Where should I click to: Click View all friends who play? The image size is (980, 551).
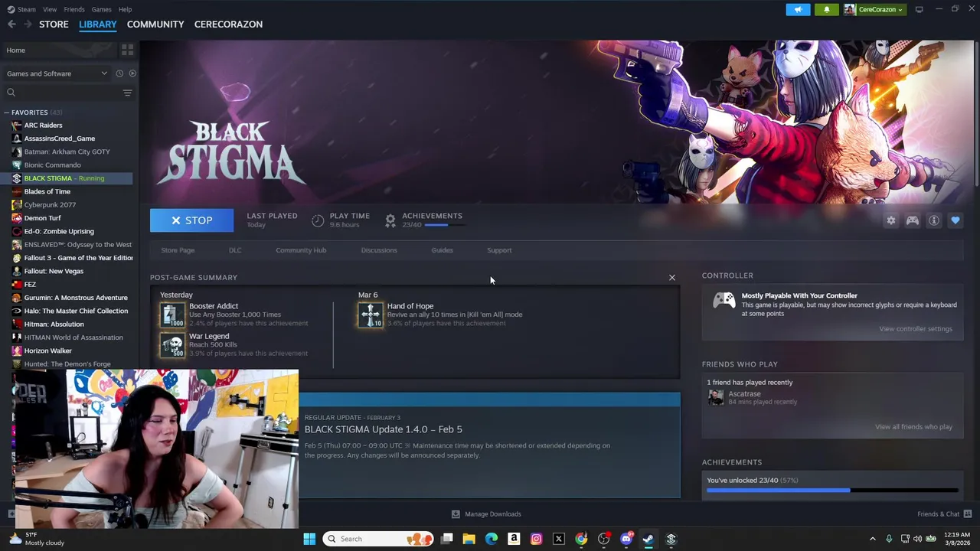913,427
